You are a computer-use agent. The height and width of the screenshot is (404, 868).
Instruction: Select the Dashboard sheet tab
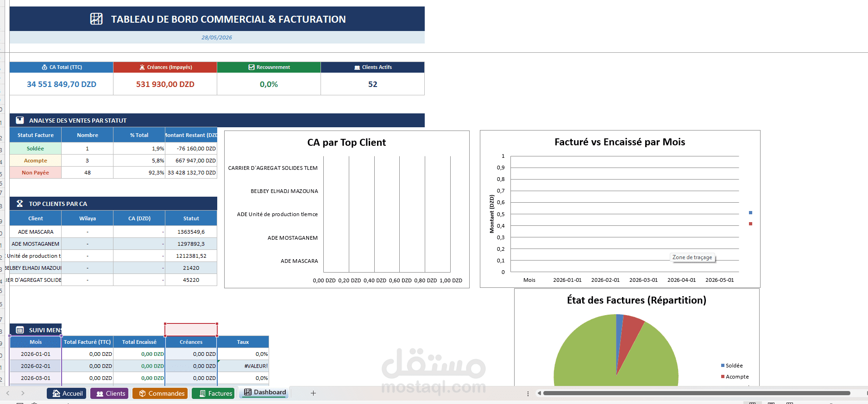pos(265,392)
